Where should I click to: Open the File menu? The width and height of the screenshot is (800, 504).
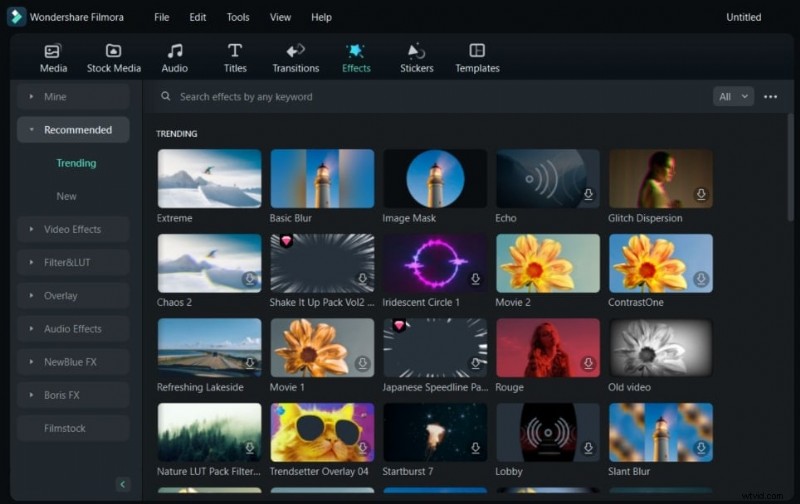tap(162, 17)
